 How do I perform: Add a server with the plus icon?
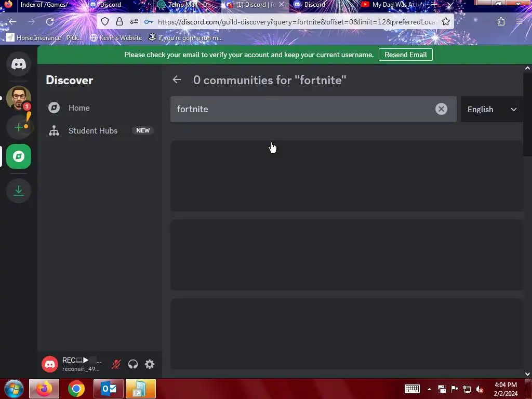coord(19,127)
